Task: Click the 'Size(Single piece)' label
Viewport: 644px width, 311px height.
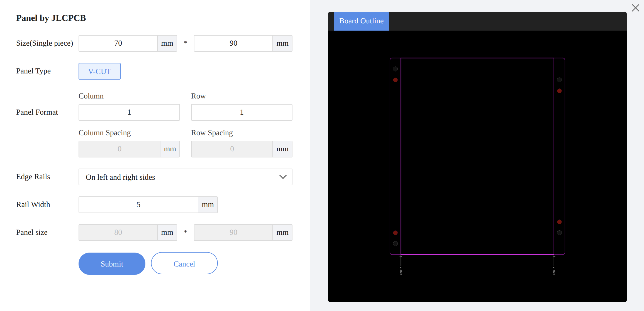Action: 45,43
